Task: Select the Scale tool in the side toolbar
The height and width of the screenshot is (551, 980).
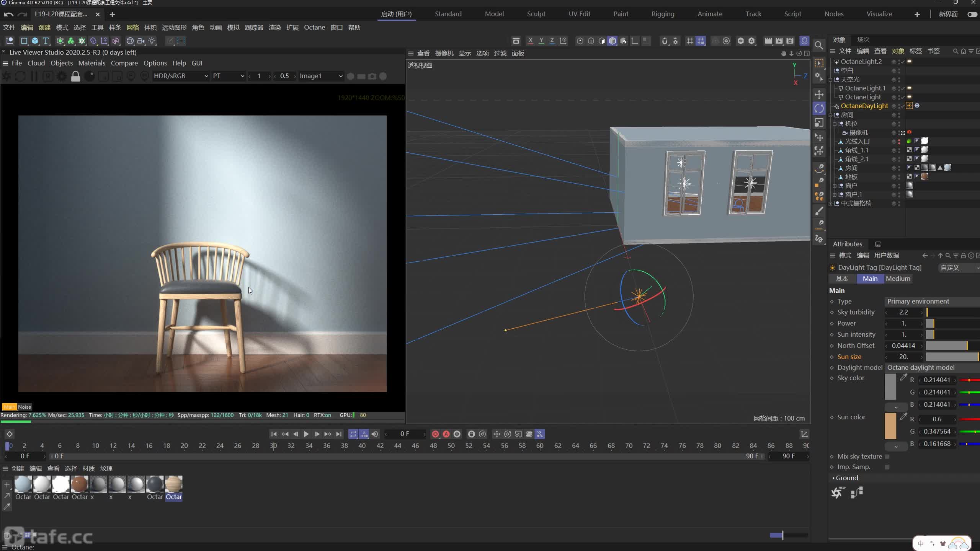Action: tap(819, 122)
